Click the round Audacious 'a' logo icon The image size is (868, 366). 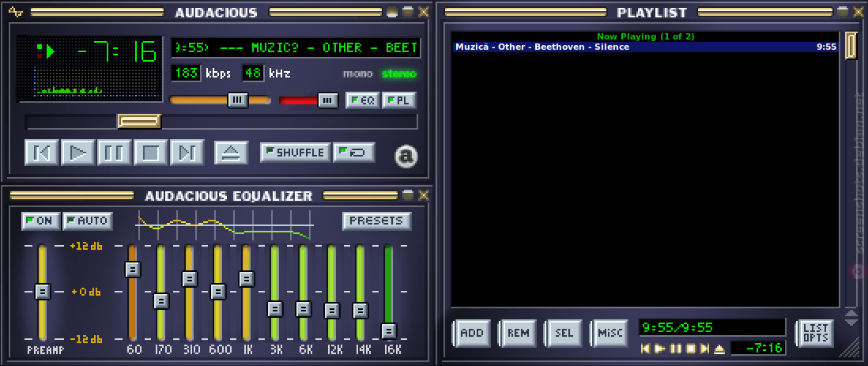click(x=406, y=157)
